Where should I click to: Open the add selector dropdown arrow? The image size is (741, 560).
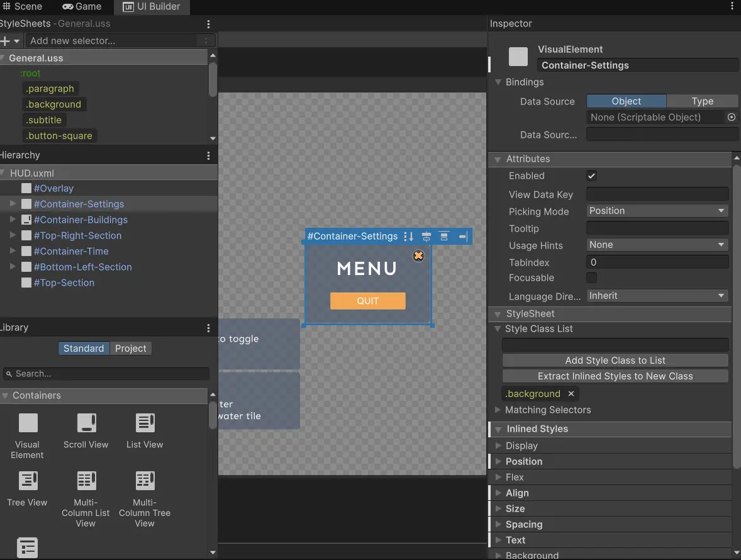16,41
